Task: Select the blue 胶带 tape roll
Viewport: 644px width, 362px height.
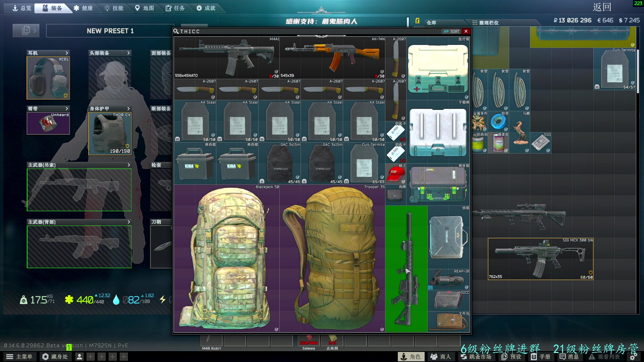Action: coord(498,122)
